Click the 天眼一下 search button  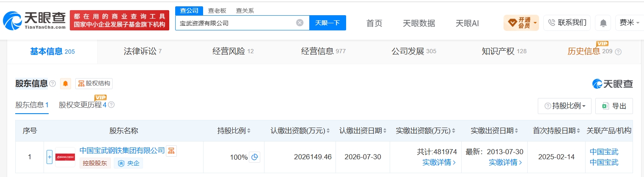(328, 23)
